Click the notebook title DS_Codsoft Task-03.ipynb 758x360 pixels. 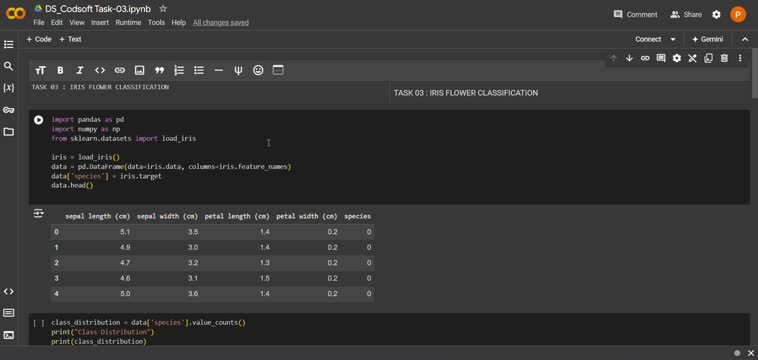click(x=98, y=9)
